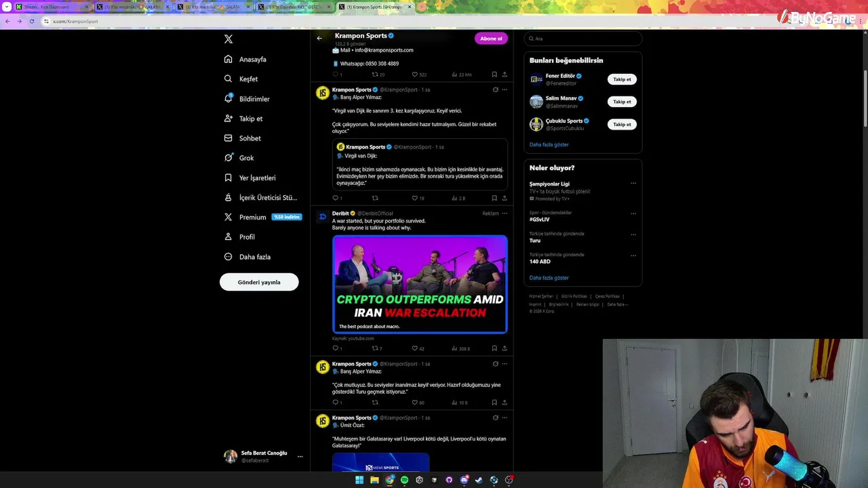Click Grok icon on Virgil van Dijk post

click(x=495, y=89)
